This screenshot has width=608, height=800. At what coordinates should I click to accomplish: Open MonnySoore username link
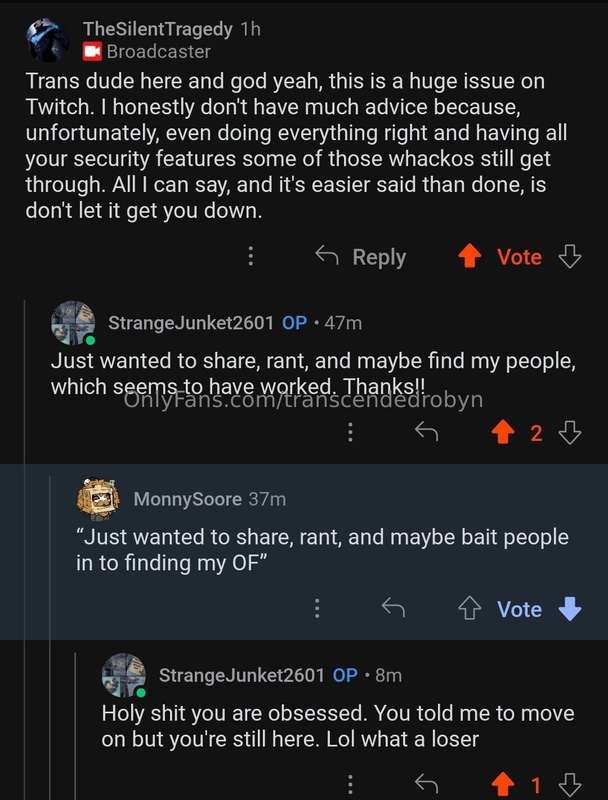pos(188,498)
